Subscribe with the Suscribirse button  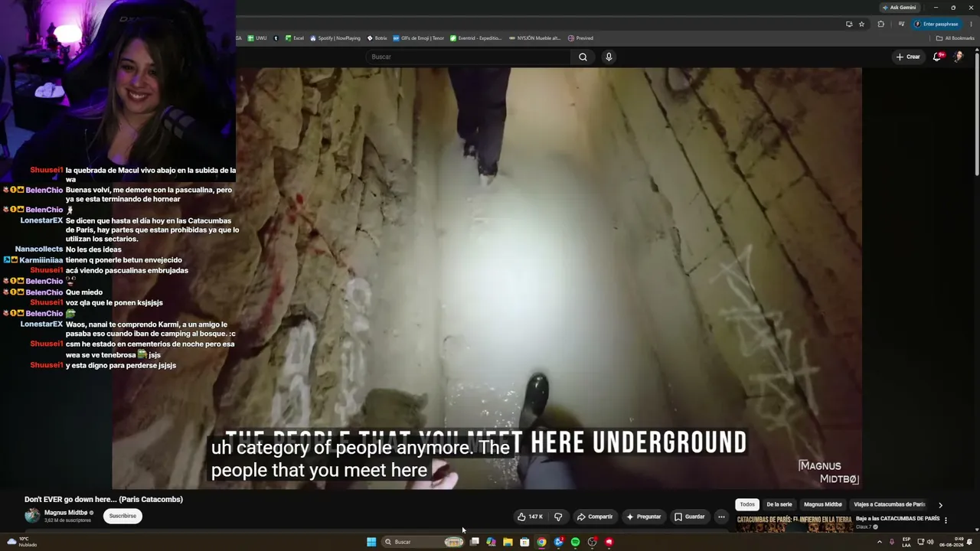pos(122,516)
